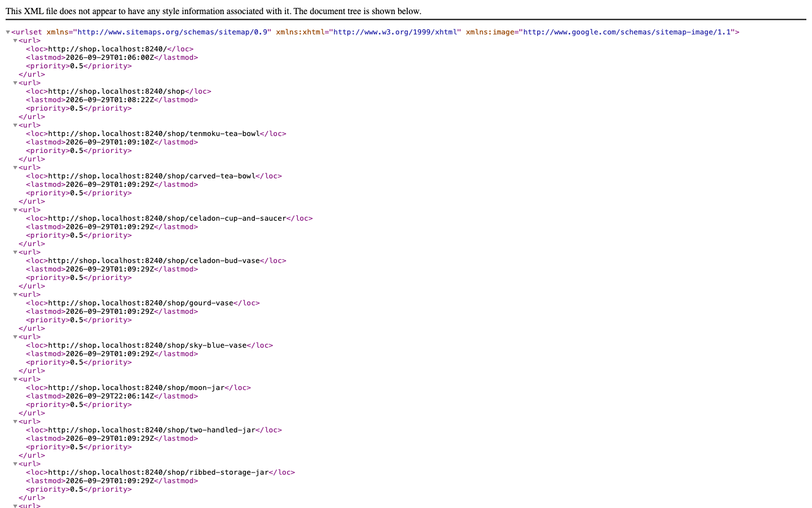This screenshot has width=812, height=508.
Task: Collapse the url entry for two-handled-jar
Action: coord(15,422)
